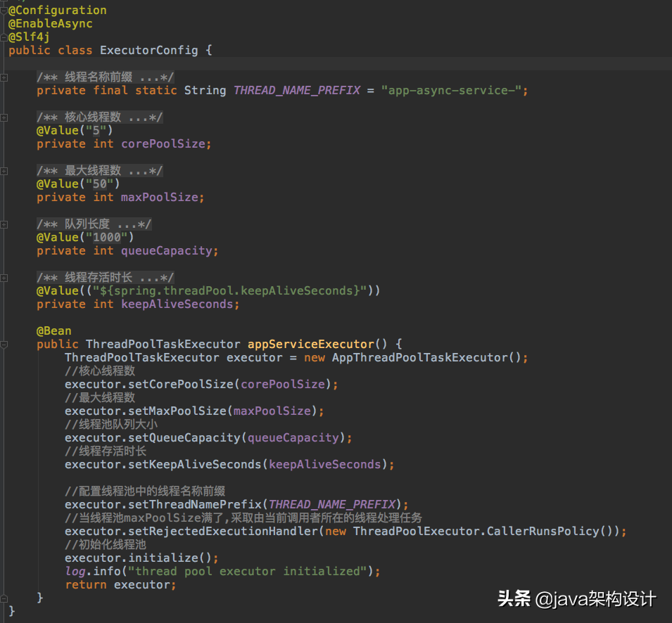Collapse annotations using fold marker beside @Configuration

pyautogui.click(x=4, y=11)
